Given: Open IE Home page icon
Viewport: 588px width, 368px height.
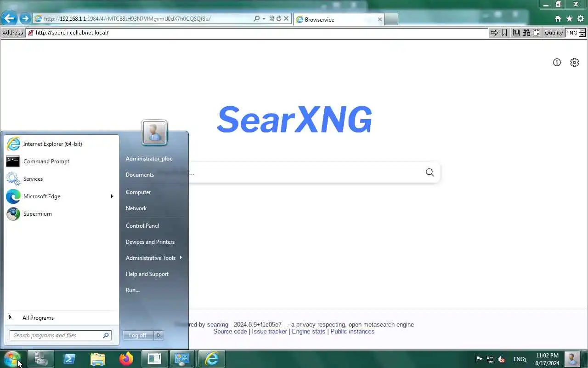Looking at the screenshot, I should click(558, 19).
